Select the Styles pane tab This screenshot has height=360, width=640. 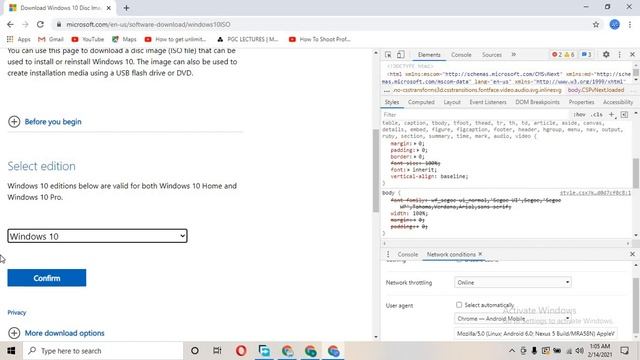392,102
